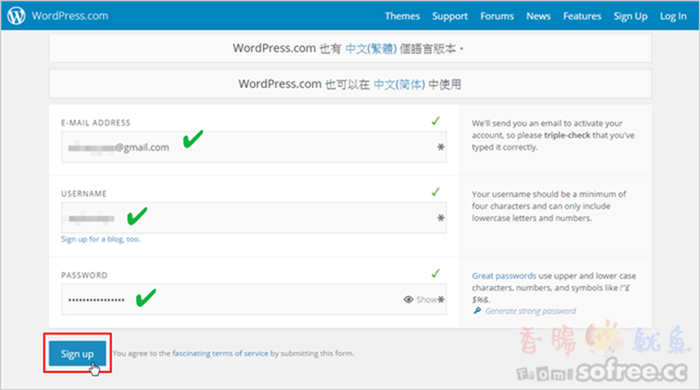Click the asterisk icon in username field
Image resolution: width=700 pixels, height=390 pixels.
click(441, 218)
